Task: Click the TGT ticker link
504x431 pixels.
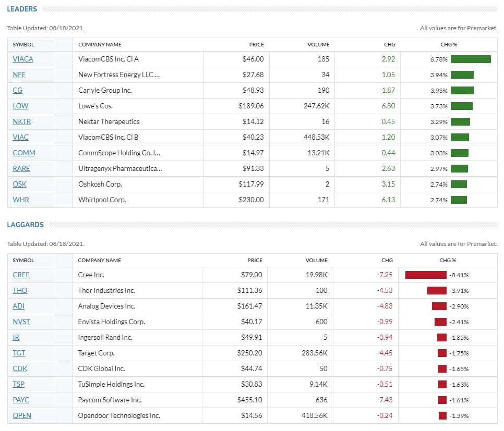Action: 19,353
